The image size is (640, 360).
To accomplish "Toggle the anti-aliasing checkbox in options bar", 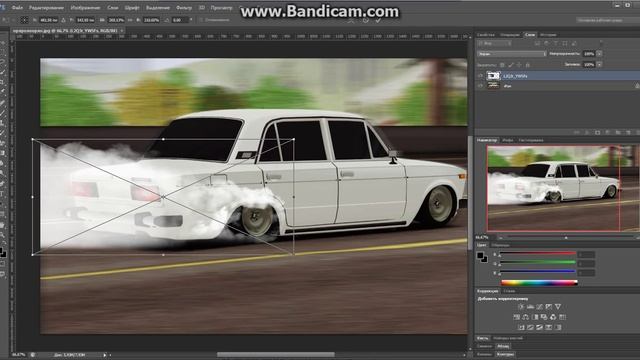I will click(x=202, y=20).
